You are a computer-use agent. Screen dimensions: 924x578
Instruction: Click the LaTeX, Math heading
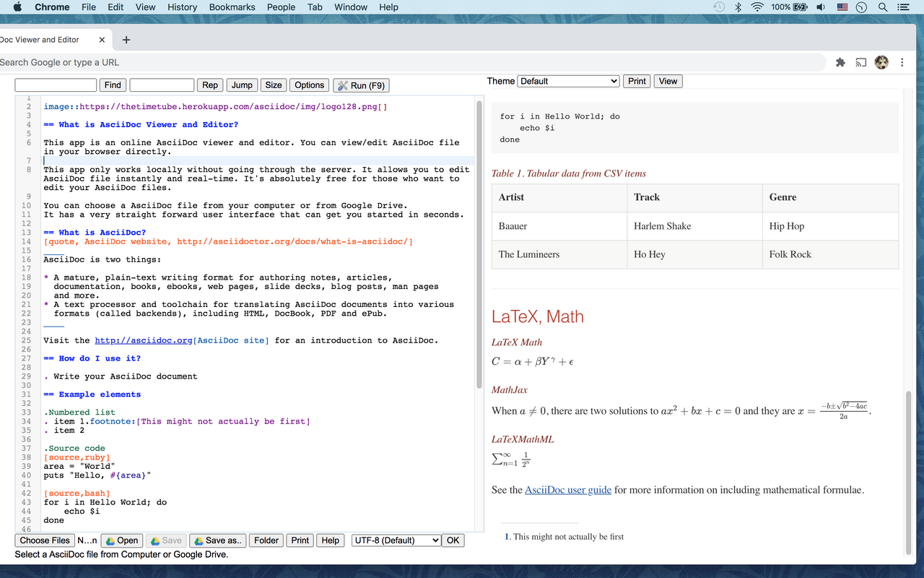538,316
